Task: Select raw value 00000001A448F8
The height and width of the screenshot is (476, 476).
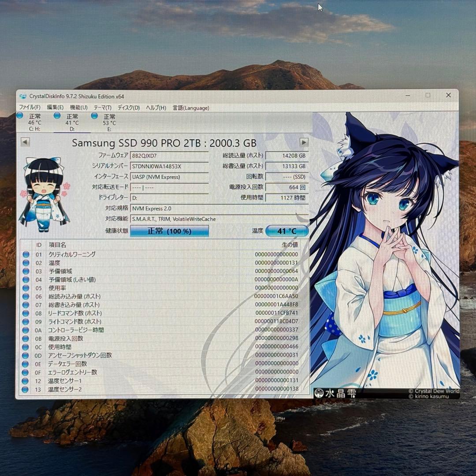Action: click(276, 305)
